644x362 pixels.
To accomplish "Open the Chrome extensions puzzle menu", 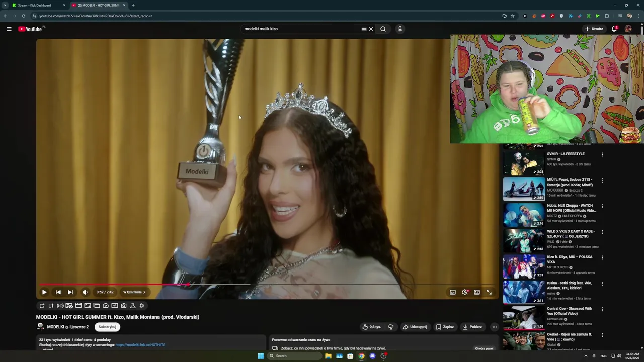I will click(607, 16).
